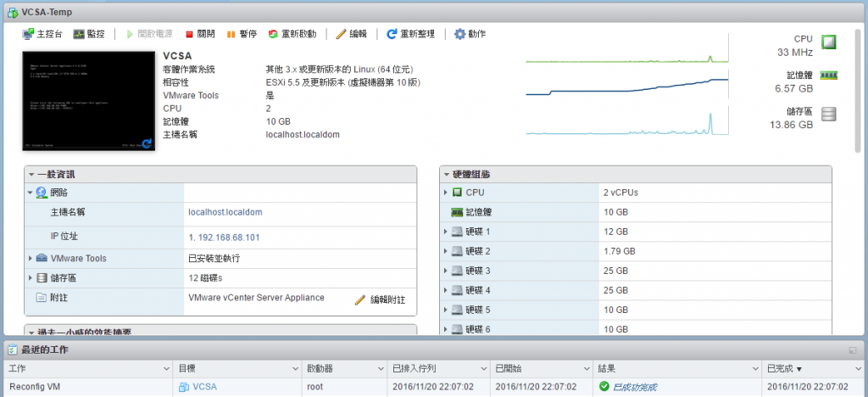Screen dimensions: 868x397
Task: Click the 編輯附註 edit notes button
Action: 381,299
